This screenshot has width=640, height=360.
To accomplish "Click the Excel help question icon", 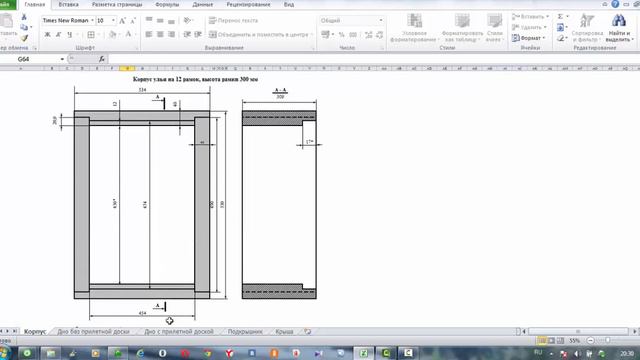I will pos(615,4).
